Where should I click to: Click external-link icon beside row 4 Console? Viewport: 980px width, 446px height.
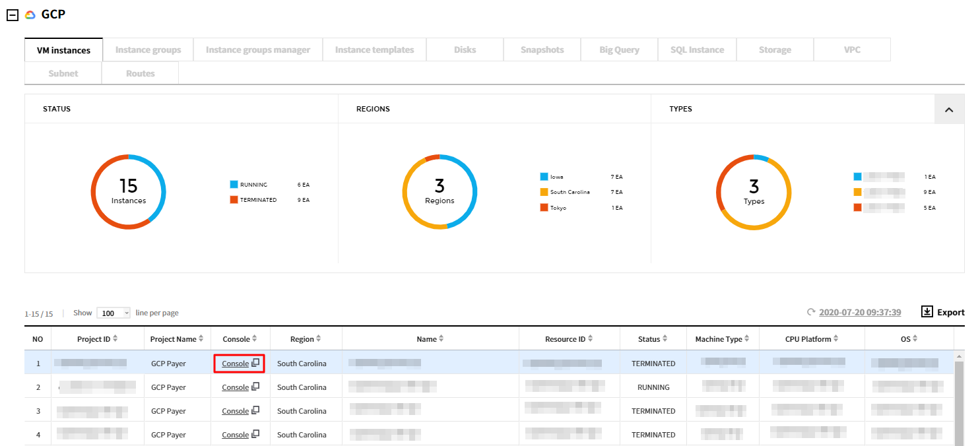pyautogui.click(x=255, y=434)
